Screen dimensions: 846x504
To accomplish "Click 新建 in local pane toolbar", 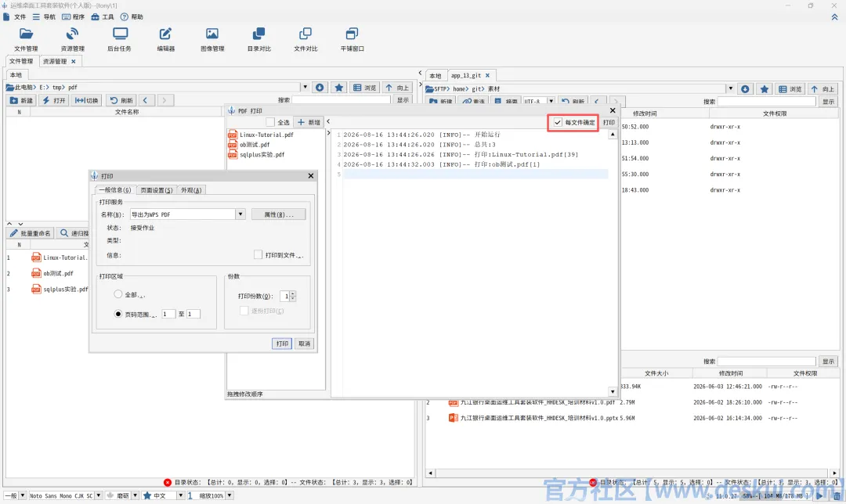I will point(22,100).
